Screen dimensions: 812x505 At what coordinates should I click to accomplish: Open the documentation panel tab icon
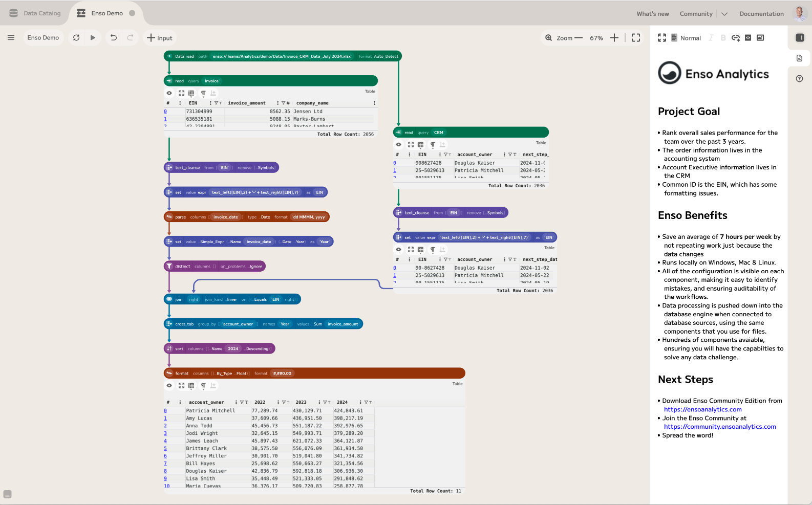[x=800, y=58]
